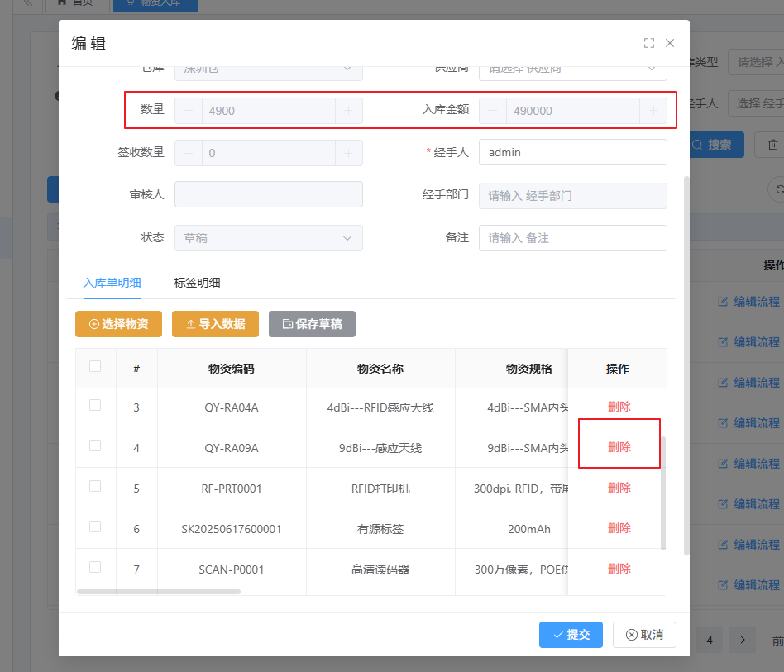784x672 pixels.
Task: Select the 入库单明细 tab
Action: (x=112, y=283)
